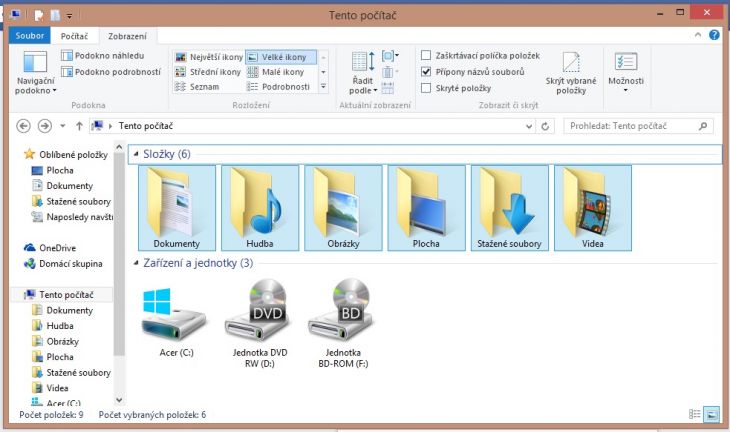The height and width of the screenshot is (432, 730).
Task: Select the Stažené soubory folder thumbnail
Action: click(x=509, y=208)
